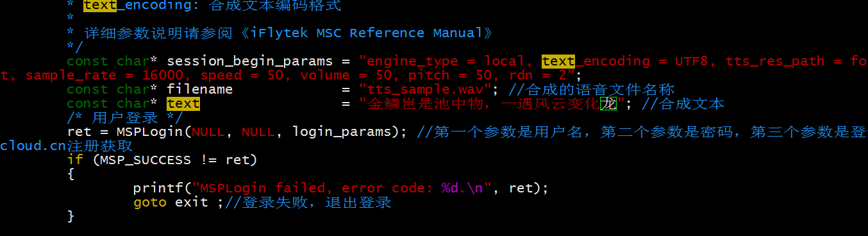Click the highlighted text in top comment line

pos(100,6)
